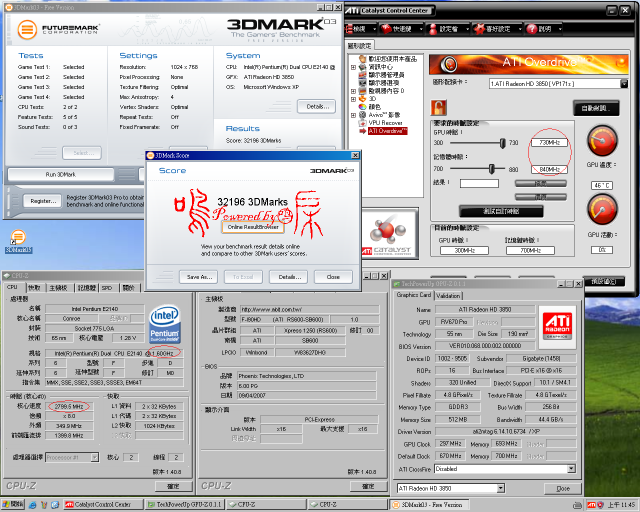Launch Internet Explorer from quick launch bar
The height and width of the screenshot is (512, 640).
click(x=33, y=505)
